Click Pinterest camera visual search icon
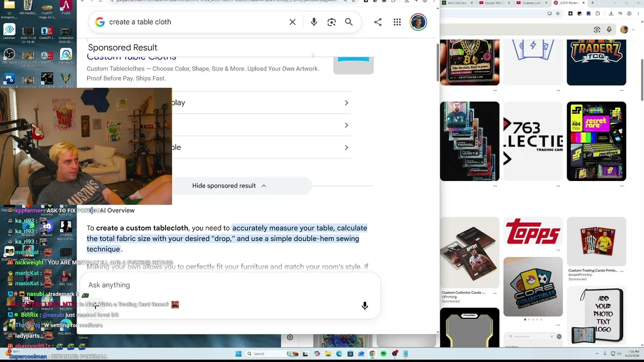Viewport: 644px width, 362px height. click(x=597, y=30)
